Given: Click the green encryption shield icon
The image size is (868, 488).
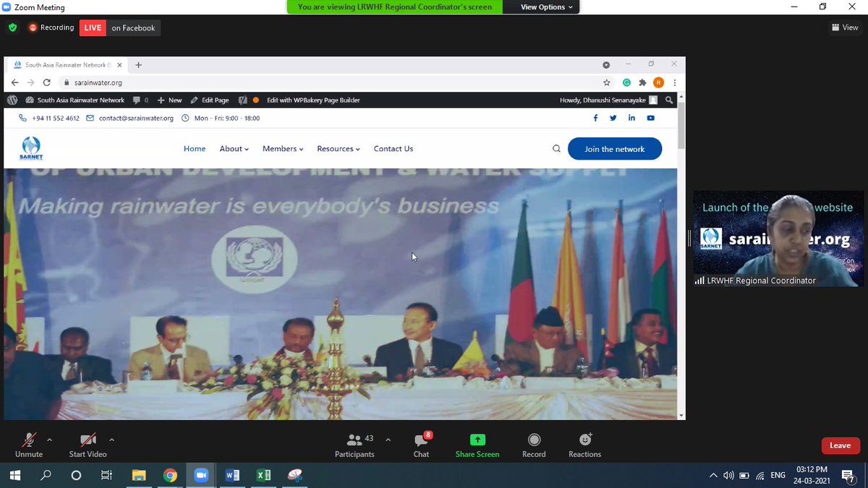Looking at the screenshot, I should point(12,27).
